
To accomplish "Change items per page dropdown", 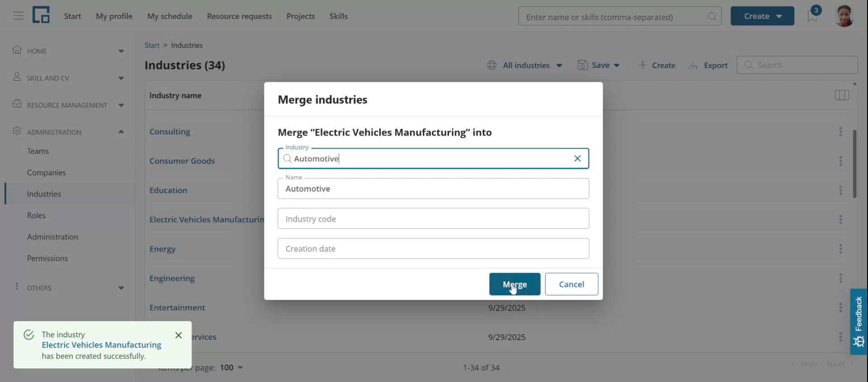I will (x=231, y=368).
